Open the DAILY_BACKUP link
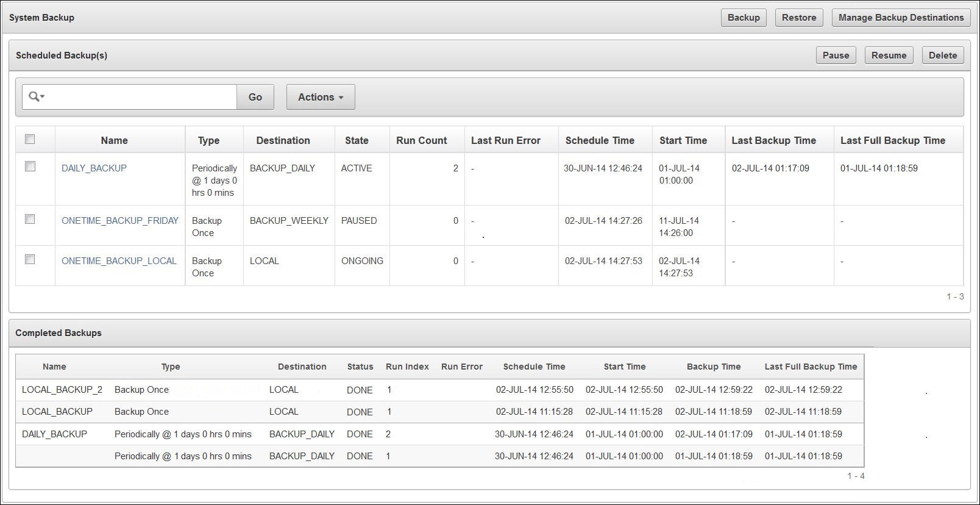 click(94, 168)
